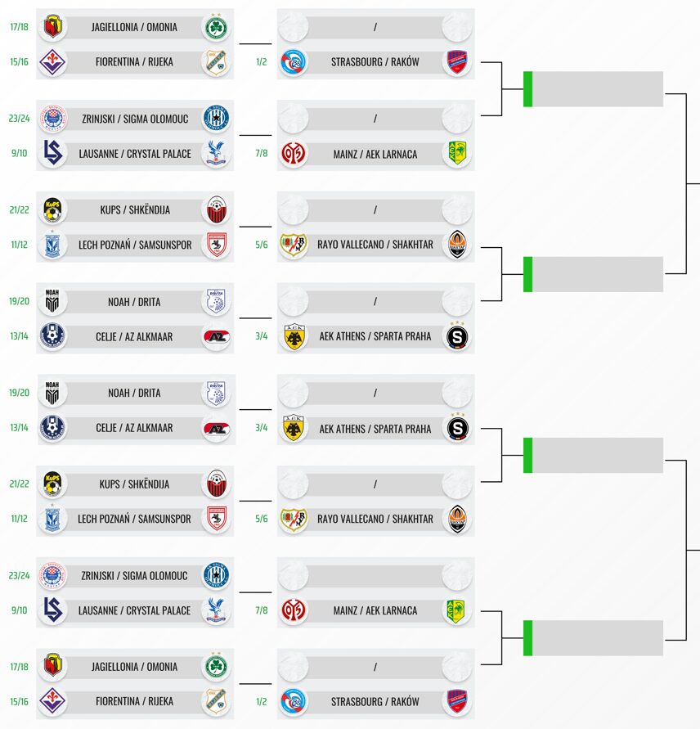Select Sparta Praha's logo in the lower bracket half

pos(456,428)
